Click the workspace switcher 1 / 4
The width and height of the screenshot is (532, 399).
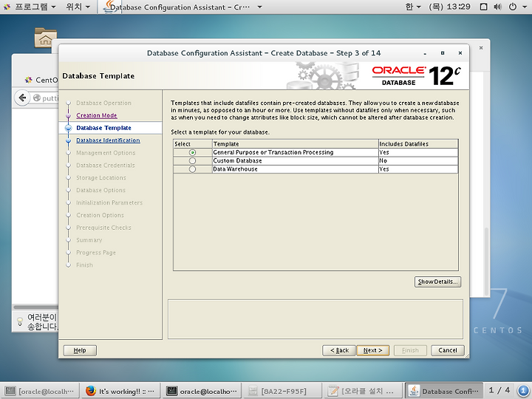pos(499,391)
